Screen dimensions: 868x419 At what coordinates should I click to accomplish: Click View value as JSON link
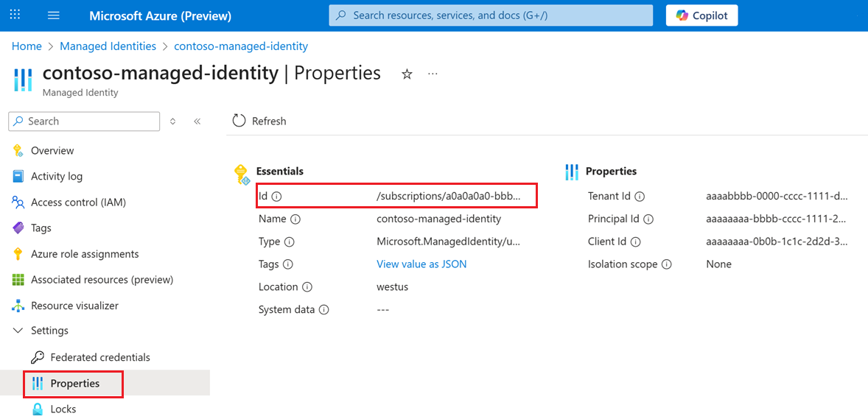421,264
